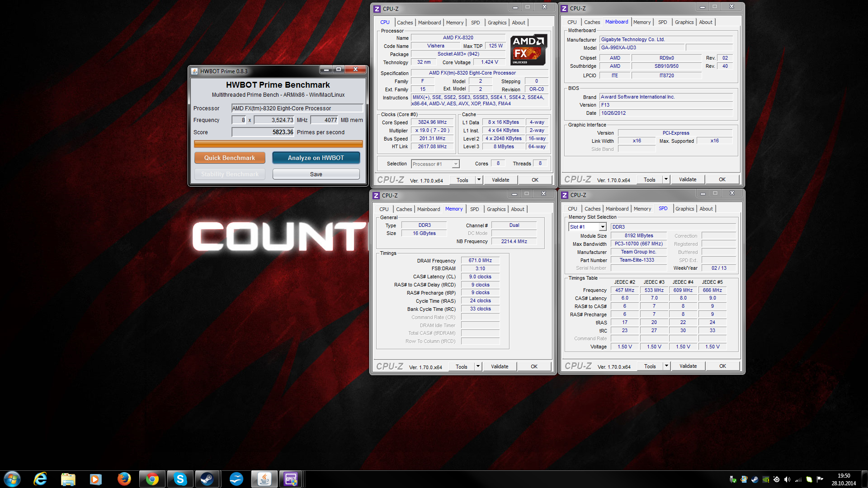Image resolution: width=868 pixels, height=488 pixels.
Task: Open the Action Center flag icon
Action: [820, 479]
